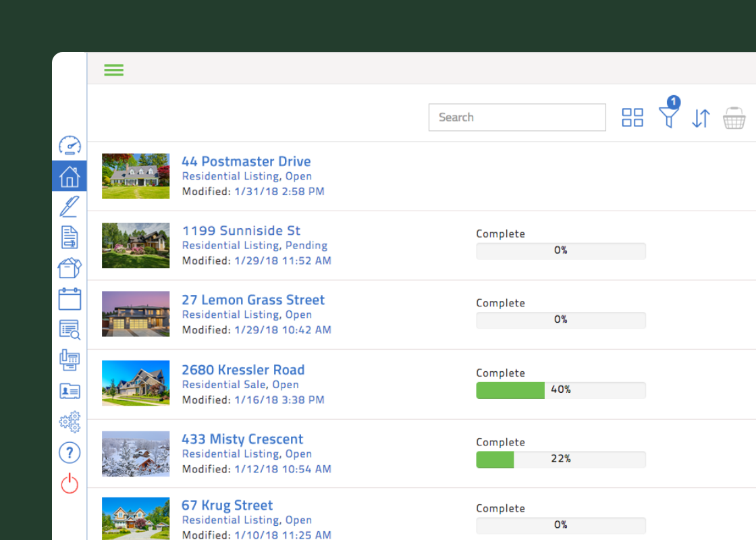This screenshot has width=756, height=540.
Task: Toggle the grid view layout icon
Action: pos(632,117)
